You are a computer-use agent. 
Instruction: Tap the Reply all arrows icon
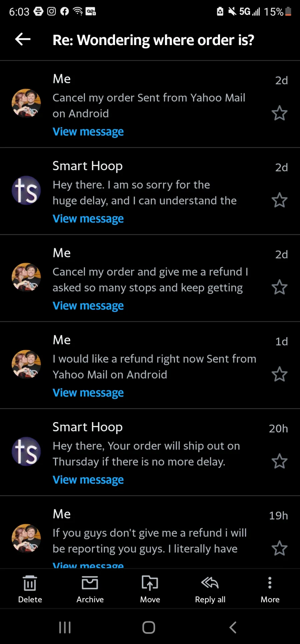(210, 583)
